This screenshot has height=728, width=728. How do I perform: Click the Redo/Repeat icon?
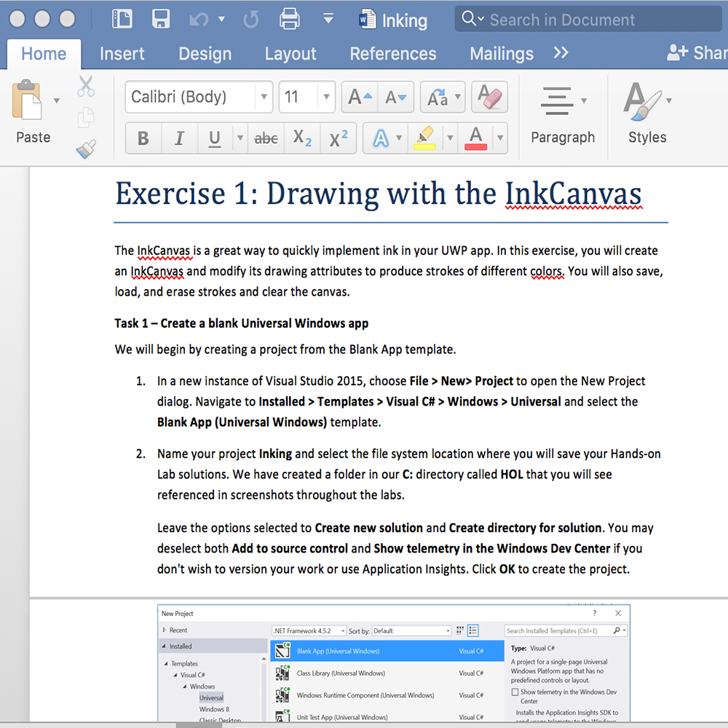[x=251, y=20]
